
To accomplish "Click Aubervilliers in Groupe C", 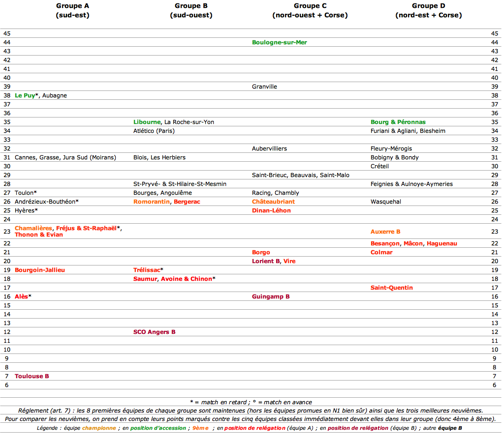I will 269,148.
